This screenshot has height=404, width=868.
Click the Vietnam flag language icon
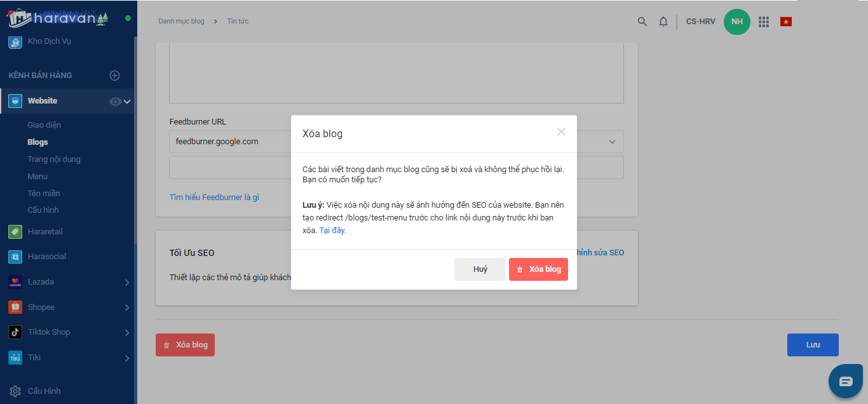[x=786, y=22]
